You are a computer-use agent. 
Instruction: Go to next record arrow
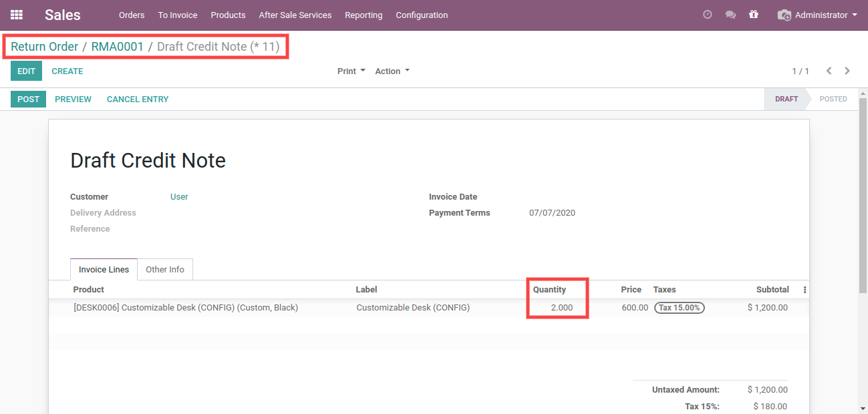coord(847,71)
